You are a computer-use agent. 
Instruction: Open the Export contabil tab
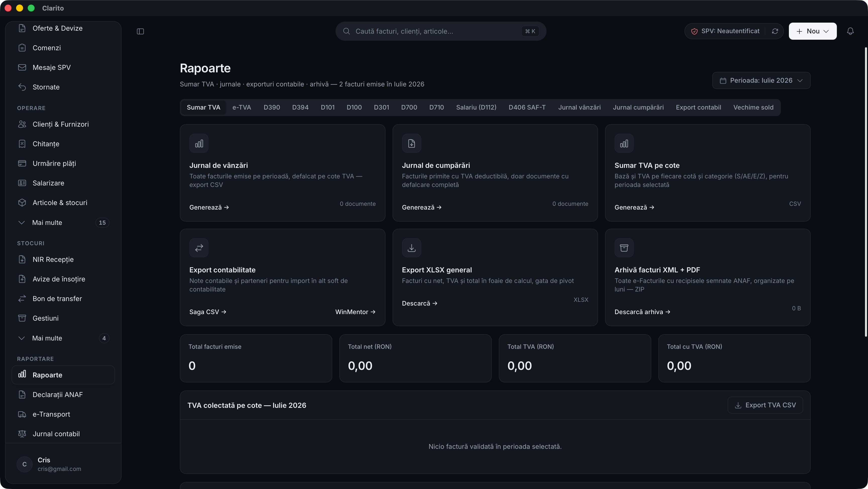coord(698,107)
